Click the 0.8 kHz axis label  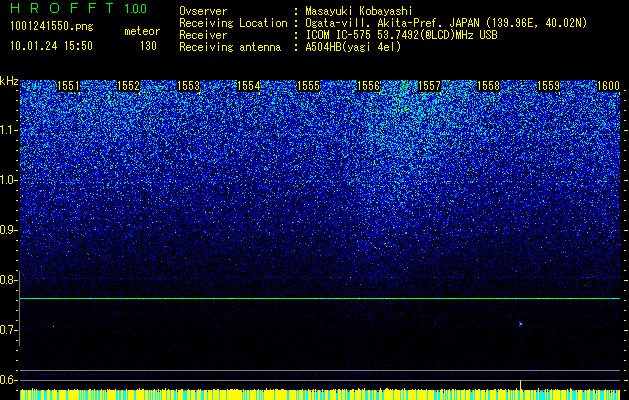click(x=8, y=280)
